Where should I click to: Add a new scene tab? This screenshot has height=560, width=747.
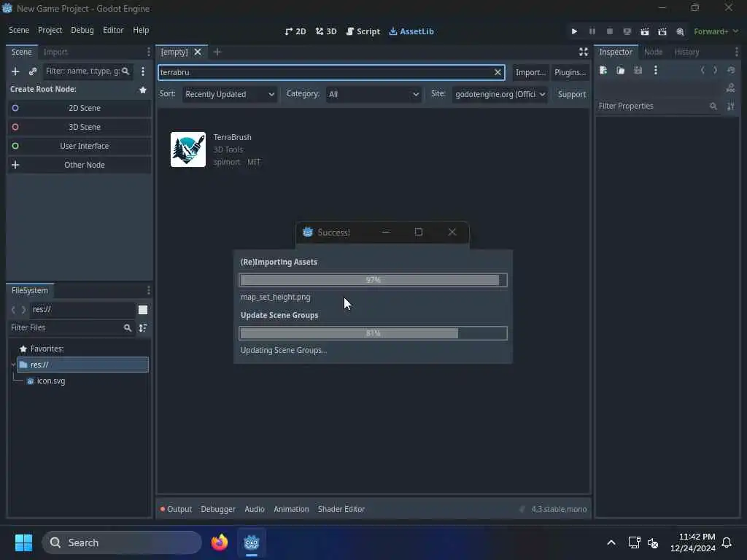pyautogui.click(x=217, y=52)
